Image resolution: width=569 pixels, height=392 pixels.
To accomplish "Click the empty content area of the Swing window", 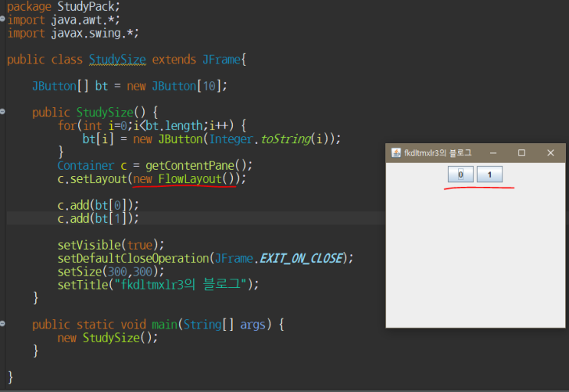I will tap(475, 260).
